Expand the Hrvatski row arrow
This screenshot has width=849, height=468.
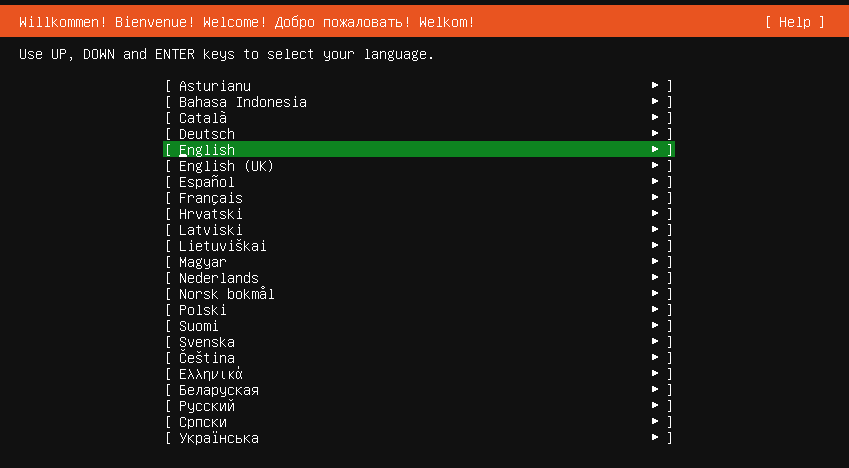[x=655, y=213]
